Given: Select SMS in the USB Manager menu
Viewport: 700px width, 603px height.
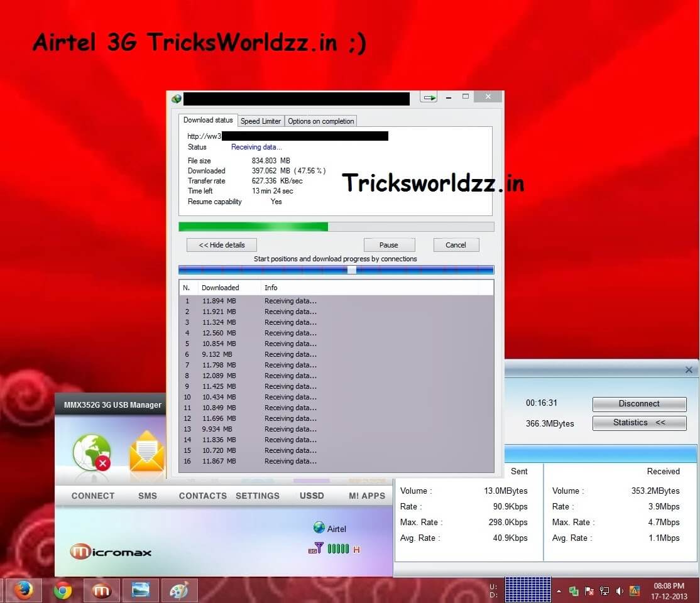Looking at the screenshot, I should [x=147, y=496].
